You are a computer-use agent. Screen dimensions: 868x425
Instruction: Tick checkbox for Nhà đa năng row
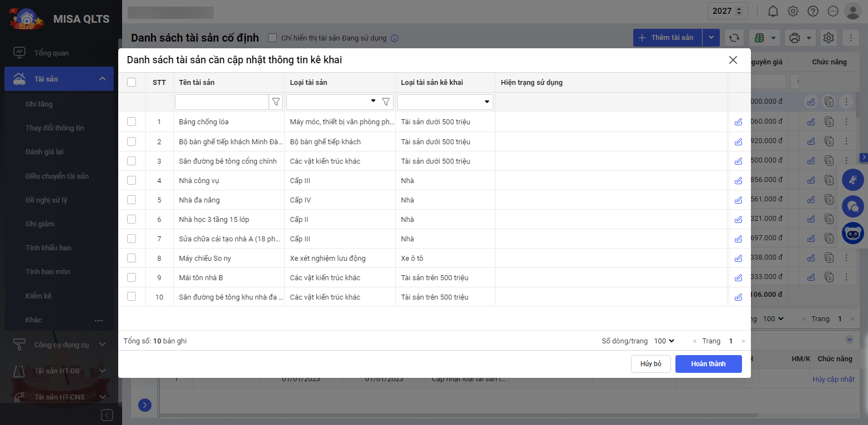click(x=132, y=200)
